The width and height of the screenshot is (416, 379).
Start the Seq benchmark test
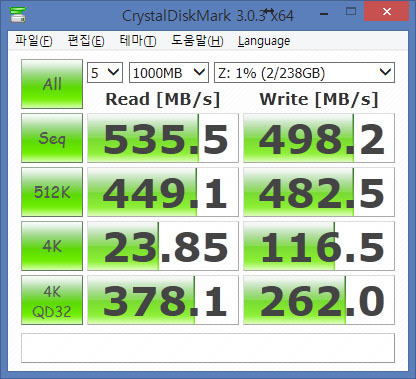[52, 138]
